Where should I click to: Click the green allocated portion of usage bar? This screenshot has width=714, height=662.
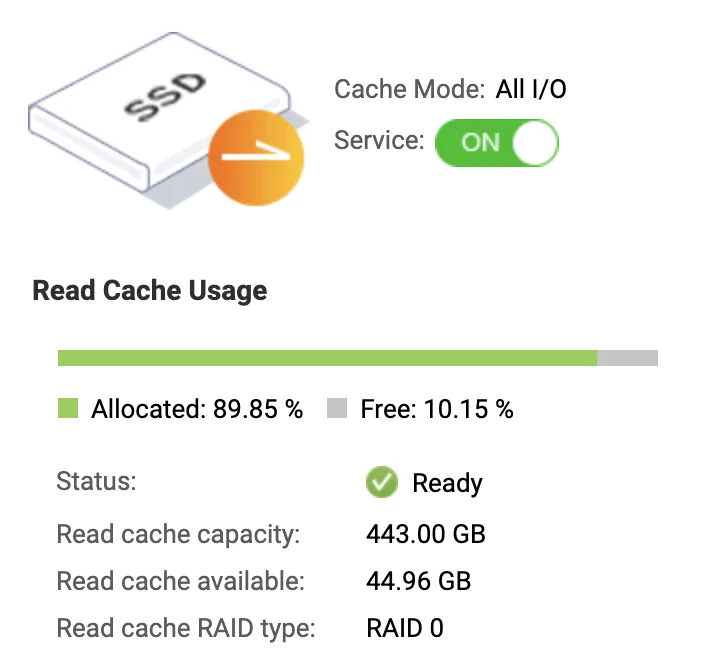(x=327, y=358)
